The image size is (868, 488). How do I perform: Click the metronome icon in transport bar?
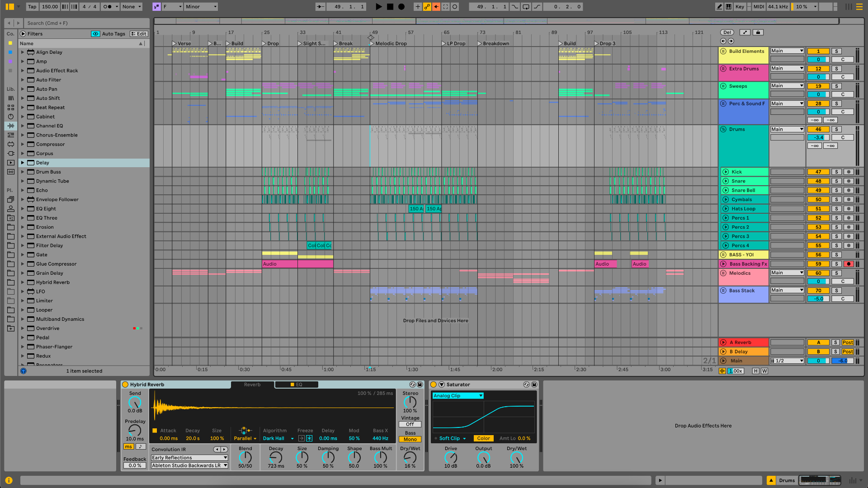tap(108, 6)
